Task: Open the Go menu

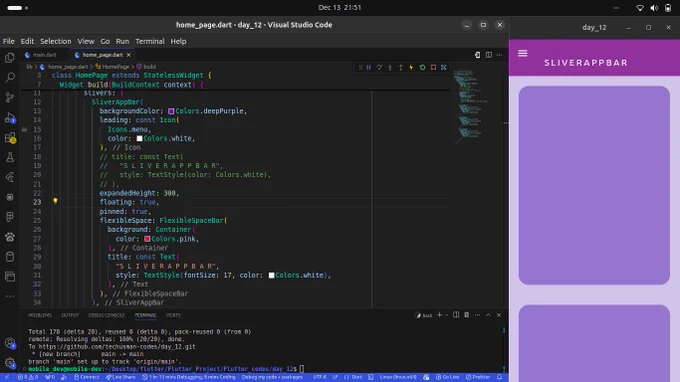Action: (x=105, y=41)
